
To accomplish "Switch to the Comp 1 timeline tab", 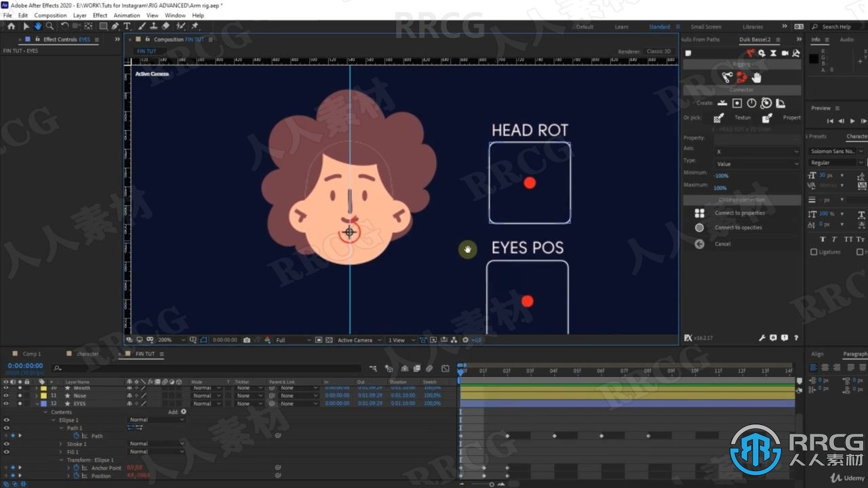I will tap(31, 354).
